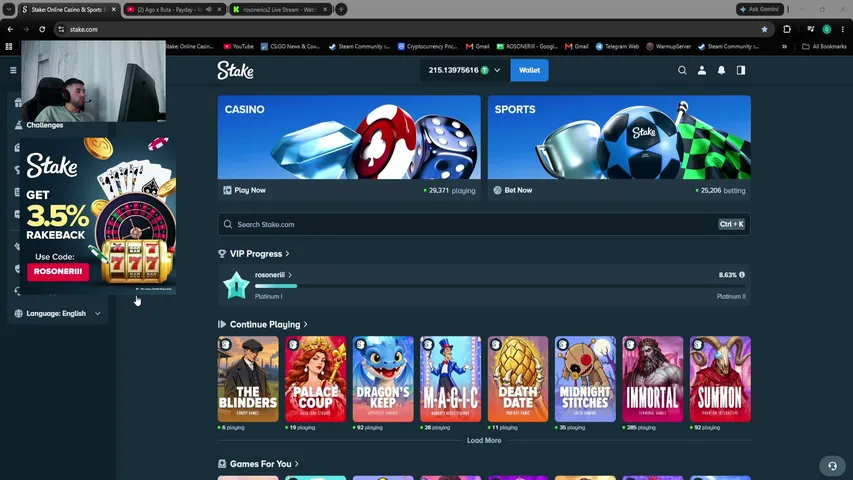
Task: Open Chrome three-dot menu
Action: (843, 29)
